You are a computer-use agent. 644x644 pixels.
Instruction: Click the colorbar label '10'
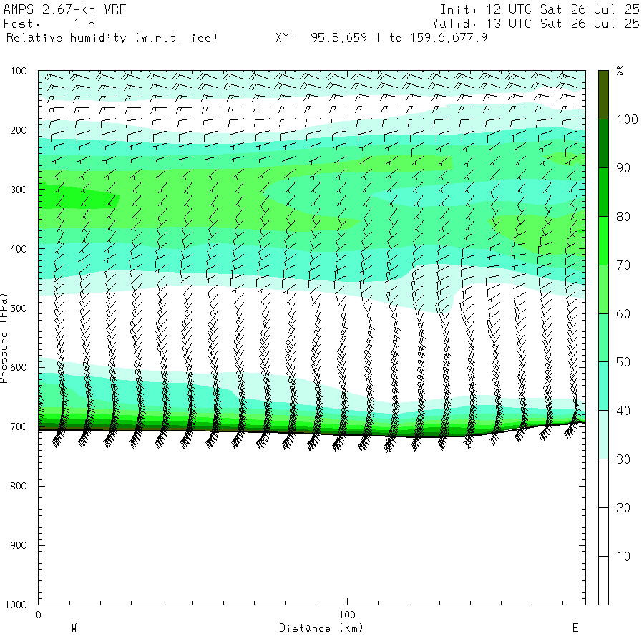[x=623, y=557]
